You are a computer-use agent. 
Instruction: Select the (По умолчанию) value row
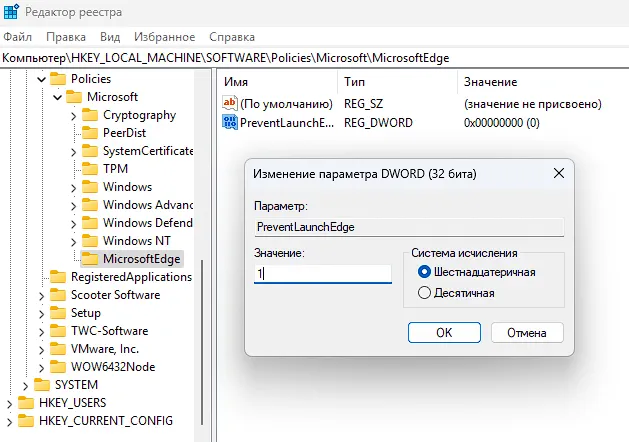pos(286,104)
